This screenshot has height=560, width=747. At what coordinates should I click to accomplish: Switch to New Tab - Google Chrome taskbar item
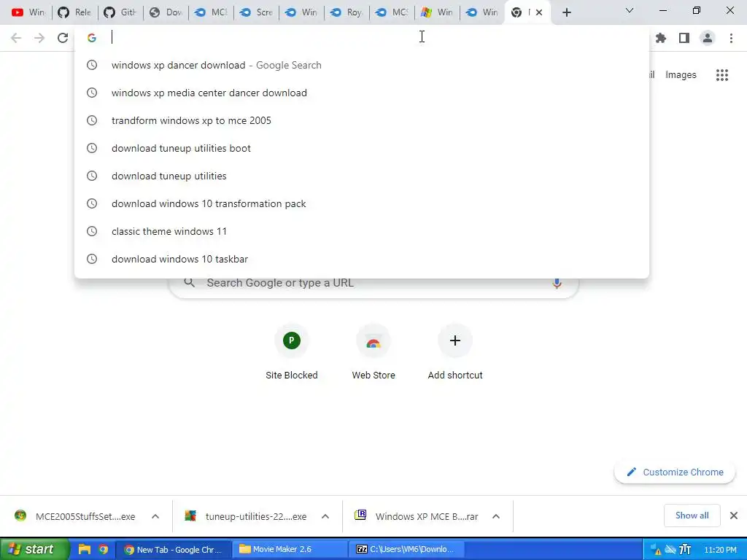click(174, 550)
